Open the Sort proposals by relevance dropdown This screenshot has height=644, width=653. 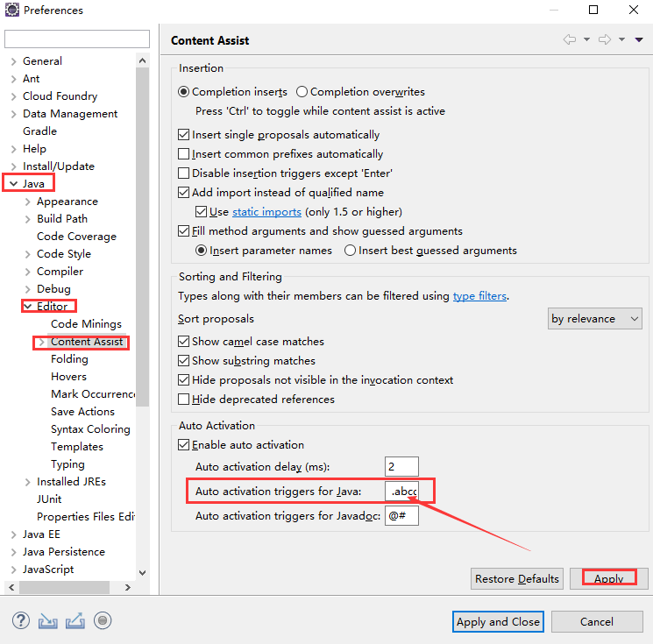click(x=594, y=319)
